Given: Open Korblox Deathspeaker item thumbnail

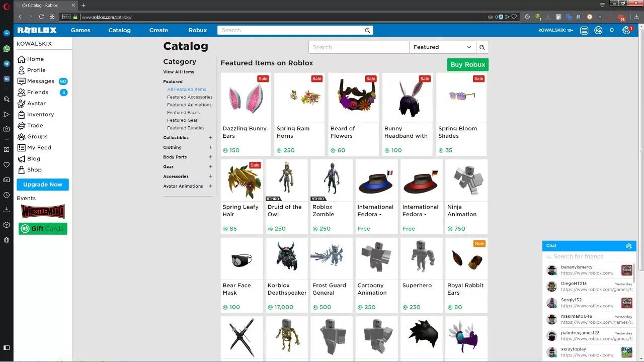Looking at the screenshot, I should pyautogui.click(x=286, y=259).
